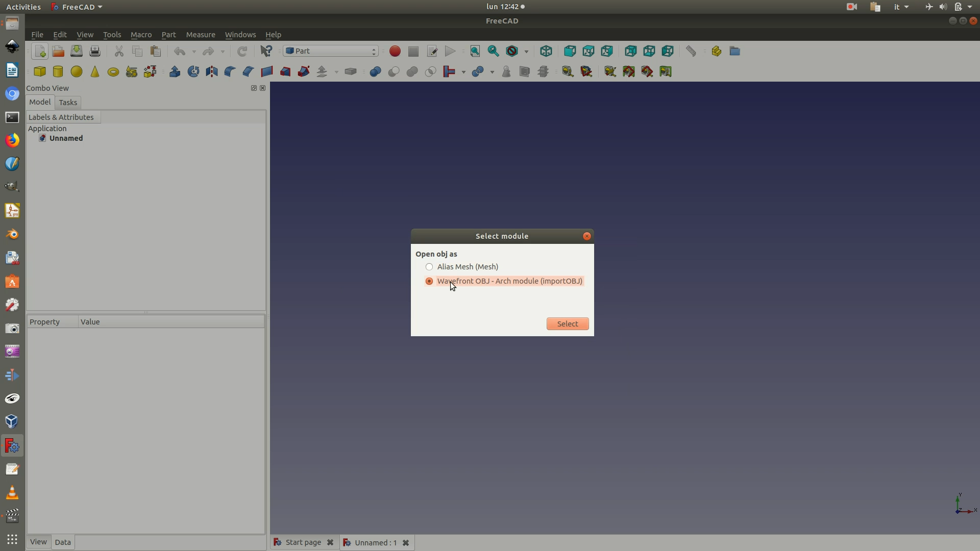The width and height of the screenshot is (980, 551).
Task: Open Blender from the Ubuntu dock
Action: [12, 234]
